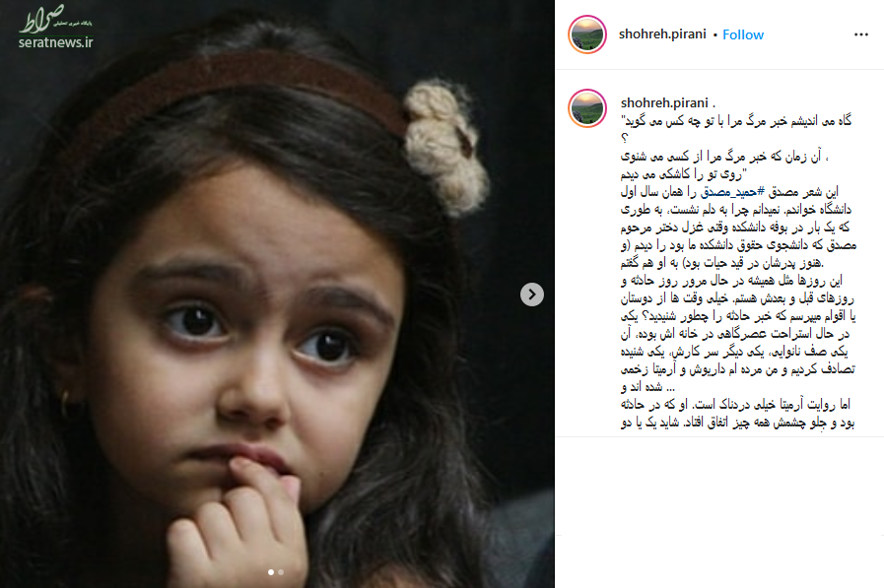Click the dot separator before Follow
Image resolution: width=884 pixels, height=588 pixels.
pyautogui.click(x=714, y=34)
